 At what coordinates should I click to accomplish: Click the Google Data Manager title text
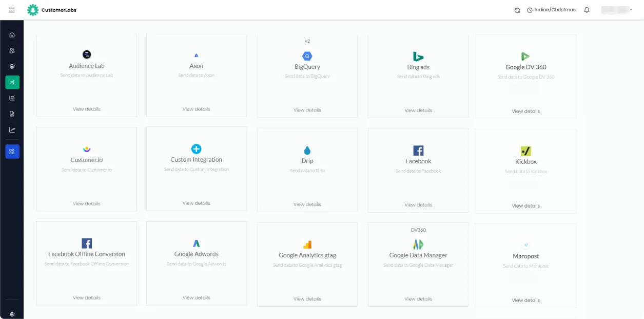click(418, 255)
